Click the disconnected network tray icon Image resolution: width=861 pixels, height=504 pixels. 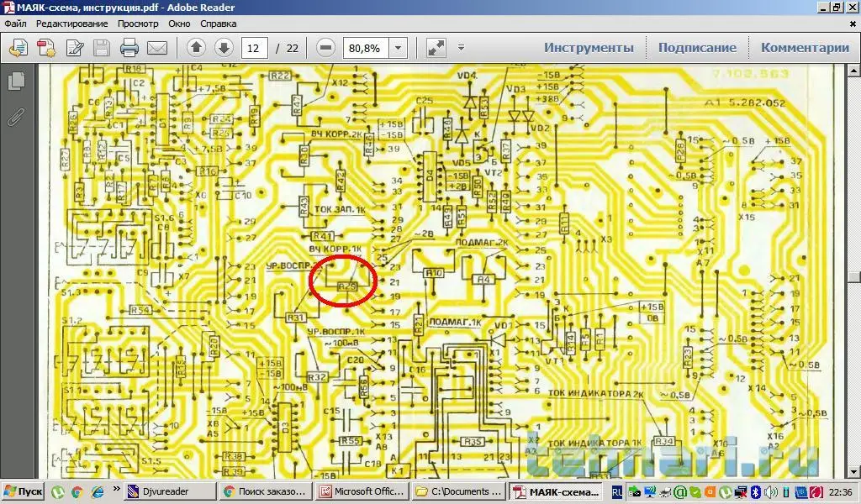click(740, 492)
